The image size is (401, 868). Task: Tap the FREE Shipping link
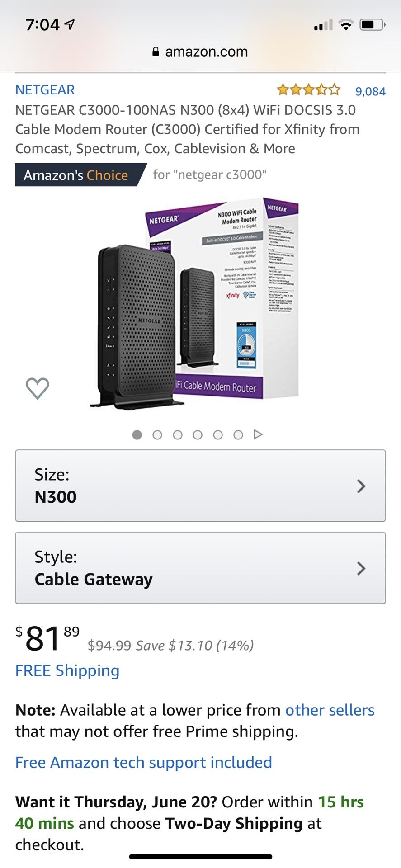(x=67, y=671)
